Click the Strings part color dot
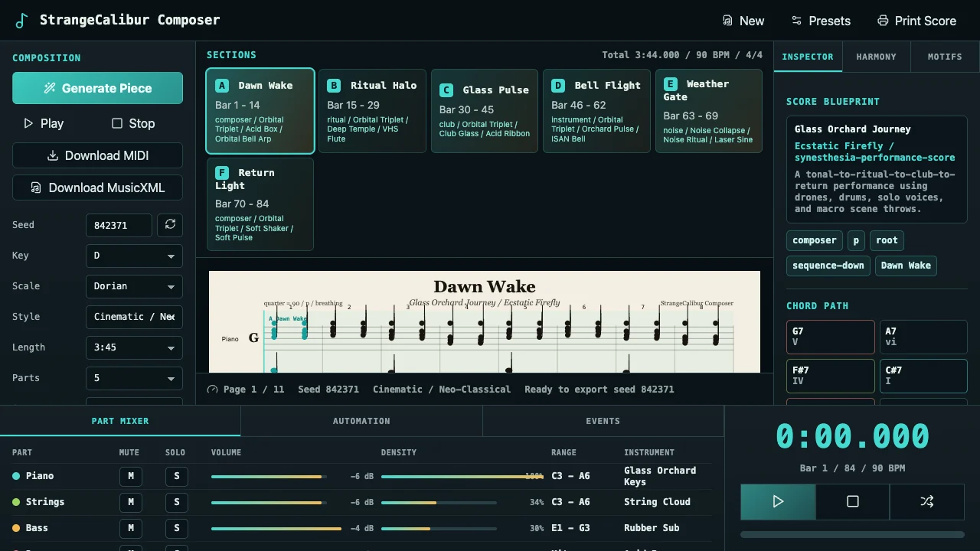 (16, 502)
